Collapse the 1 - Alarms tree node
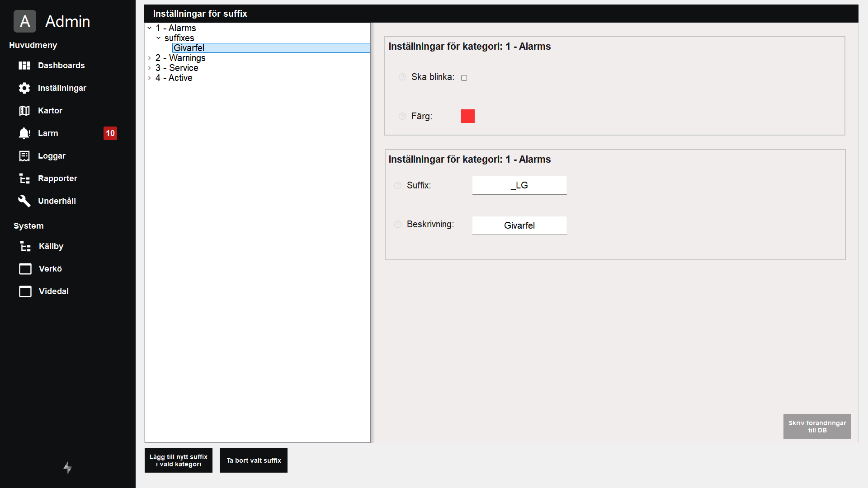868x488 pixels. pos(150,28)
